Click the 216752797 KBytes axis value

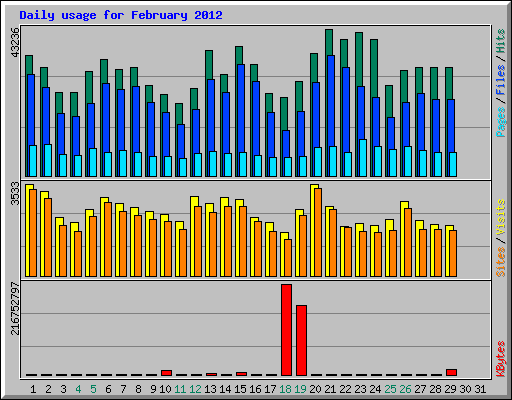tap(15, 308)
